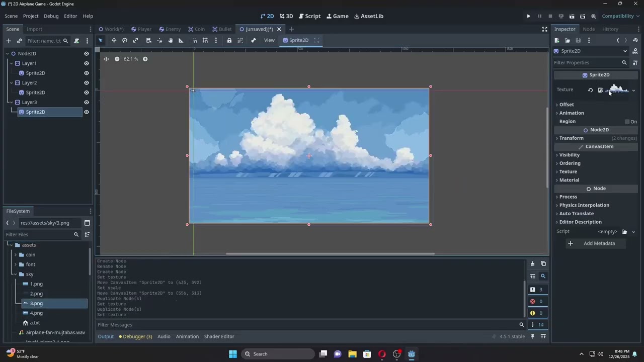Open the Skeleton options bone icon
Image resolution: width=644 pixels, height=362 pixels.
click(x=254, y=40)
